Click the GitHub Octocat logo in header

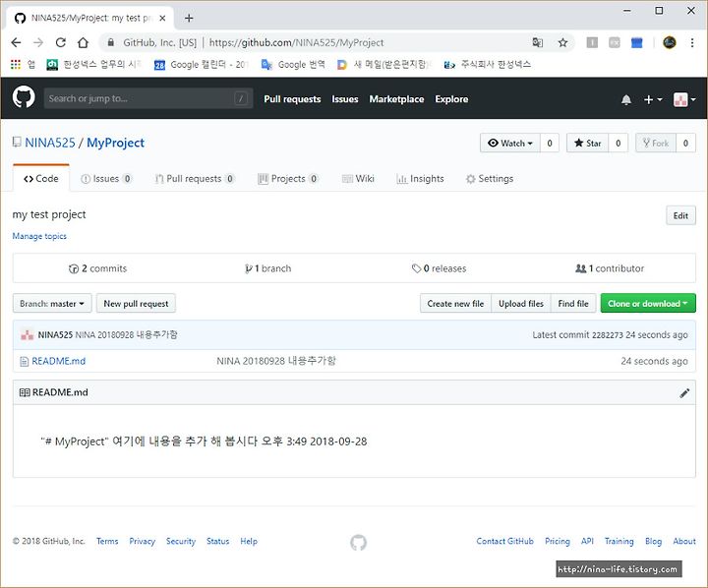tap(24, 97)
